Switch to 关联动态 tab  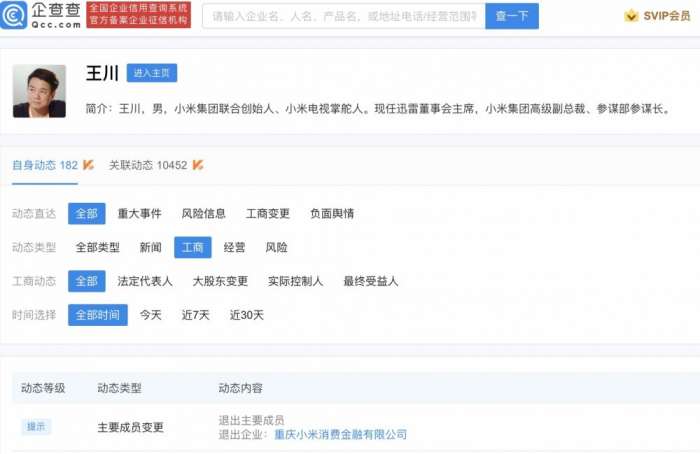click(x=148, y=165)
